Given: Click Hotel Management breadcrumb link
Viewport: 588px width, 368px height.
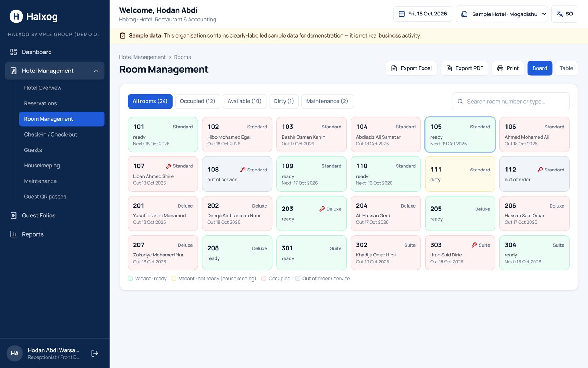Looking at the screenshot, I should (x=142, y=57).
